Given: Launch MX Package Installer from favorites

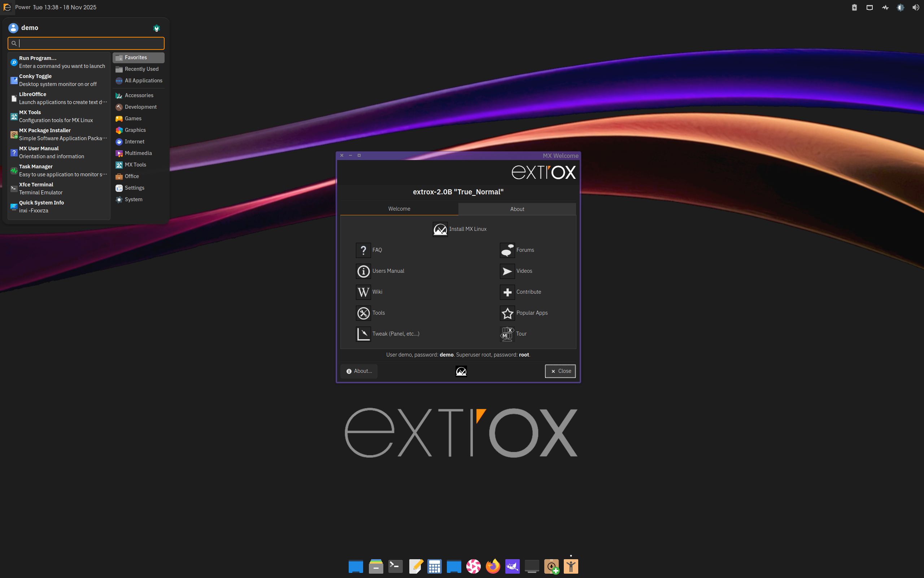Looking at the screenshot, I should [x=59, y=134].
